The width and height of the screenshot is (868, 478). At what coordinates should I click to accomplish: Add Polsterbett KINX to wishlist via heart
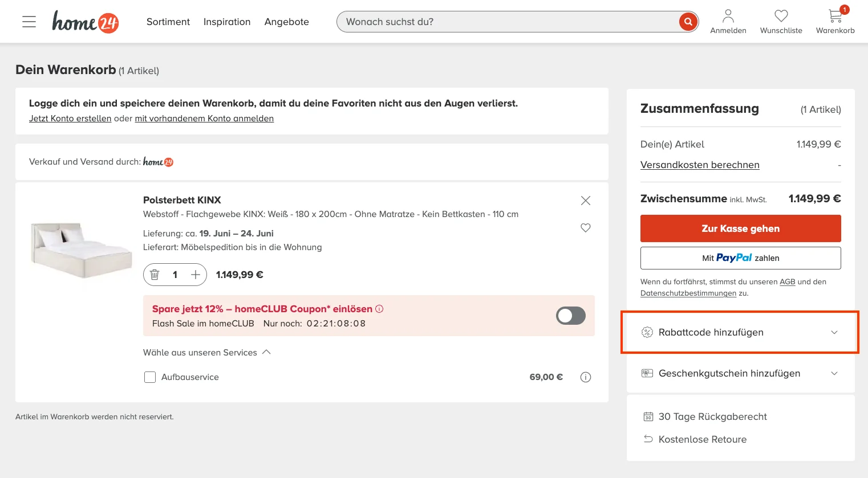[x=586, y=228]
